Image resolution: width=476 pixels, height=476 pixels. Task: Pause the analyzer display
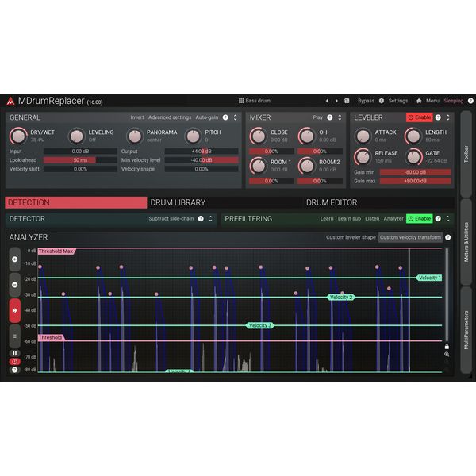14,353
